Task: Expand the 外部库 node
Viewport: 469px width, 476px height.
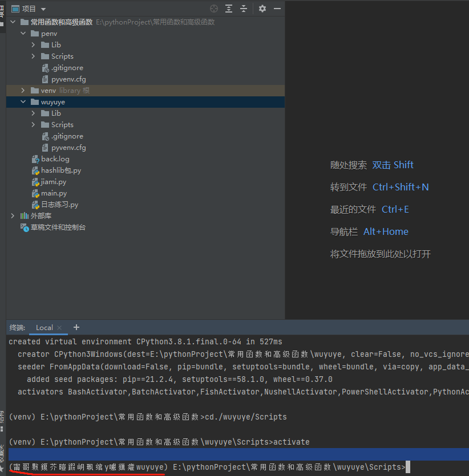Action: (x=13, y=216)
